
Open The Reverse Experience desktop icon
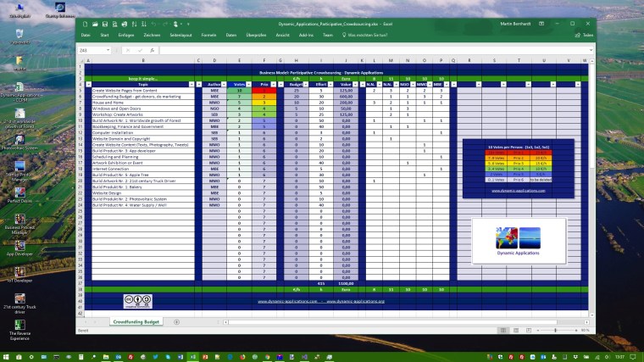click(19, 326)
